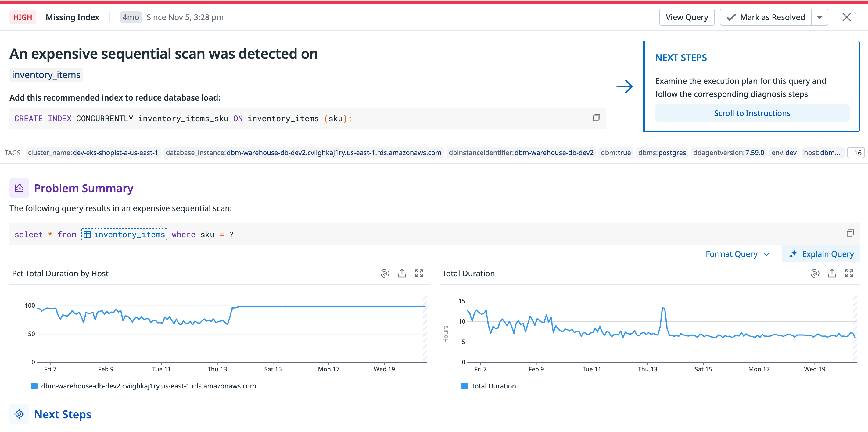Click the Explain Query button
The height and width of the screenshot is (432, 868).
point(821,254)
